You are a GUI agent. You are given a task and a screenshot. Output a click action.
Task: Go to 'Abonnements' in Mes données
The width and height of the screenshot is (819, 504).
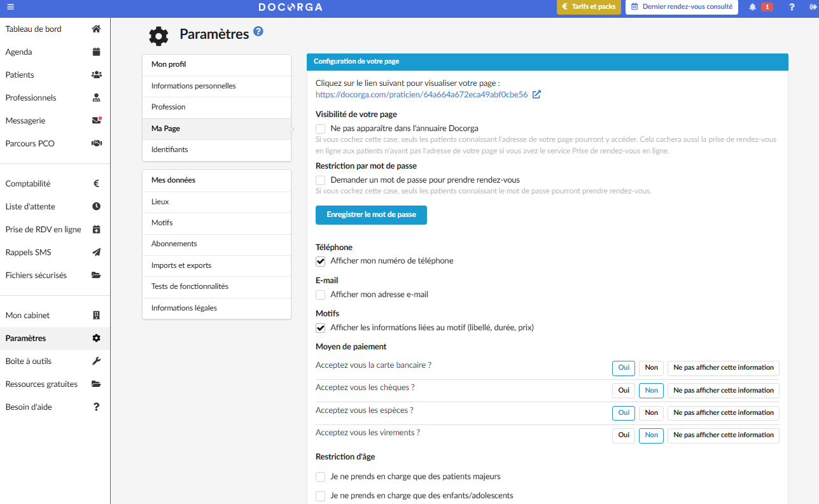[x=174, y=244]
